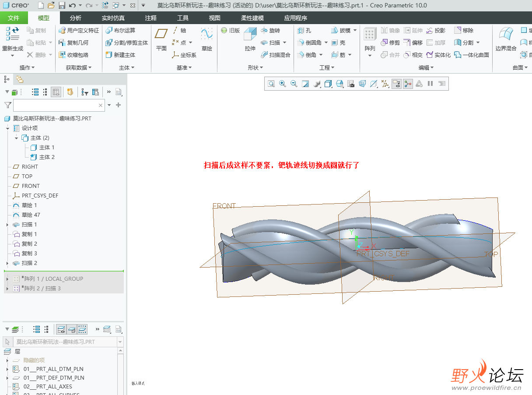This screenshot has width=532, height=395.
Task: Switch to the Annotate (注释) tab
Action: (150, 18)
